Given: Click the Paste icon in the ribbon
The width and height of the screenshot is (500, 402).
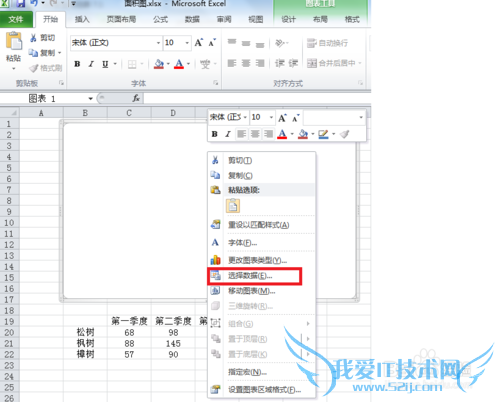Looking at the screenshot, I should (x=14, y=42).
